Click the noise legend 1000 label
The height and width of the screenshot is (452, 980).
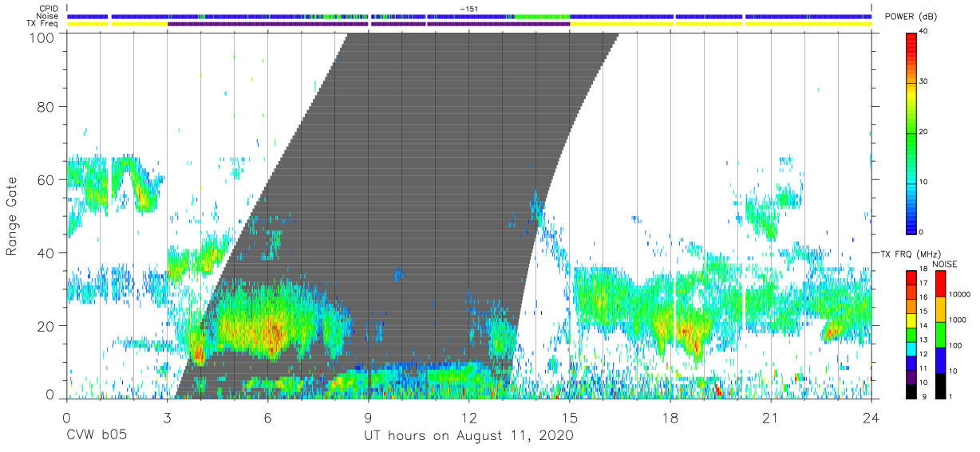click(958, 320)
